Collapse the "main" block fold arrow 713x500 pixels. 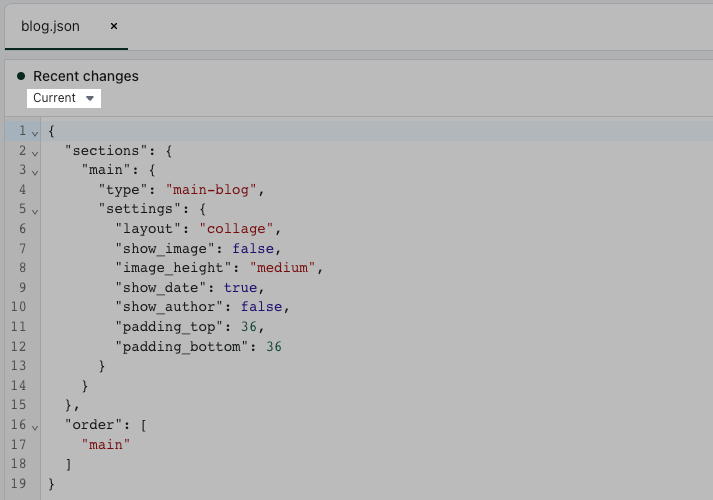(35, 171)
